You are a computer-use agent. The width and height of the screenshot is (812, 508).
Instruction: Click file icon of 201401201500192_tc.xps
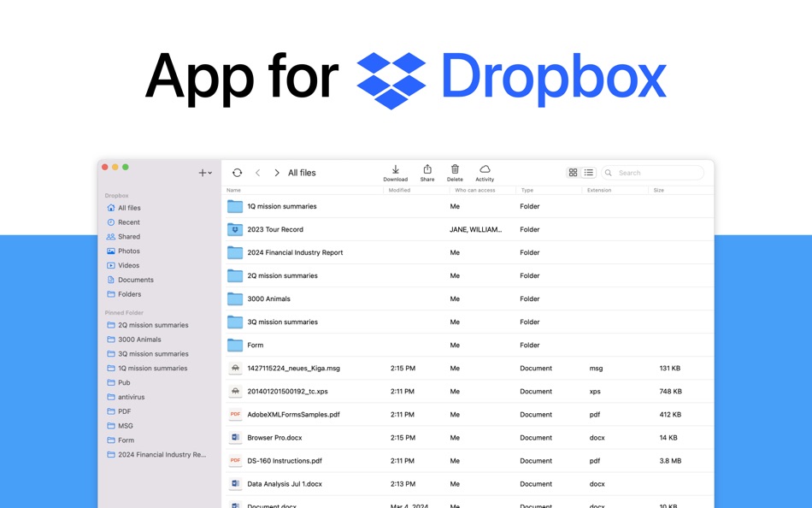click(235, 392)
